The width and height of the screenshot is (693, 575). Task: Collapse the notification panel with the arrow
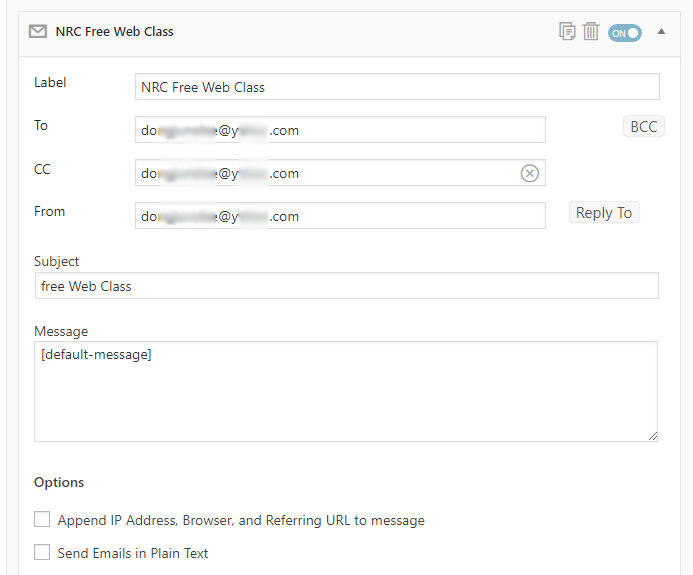(x=661, y=32)
